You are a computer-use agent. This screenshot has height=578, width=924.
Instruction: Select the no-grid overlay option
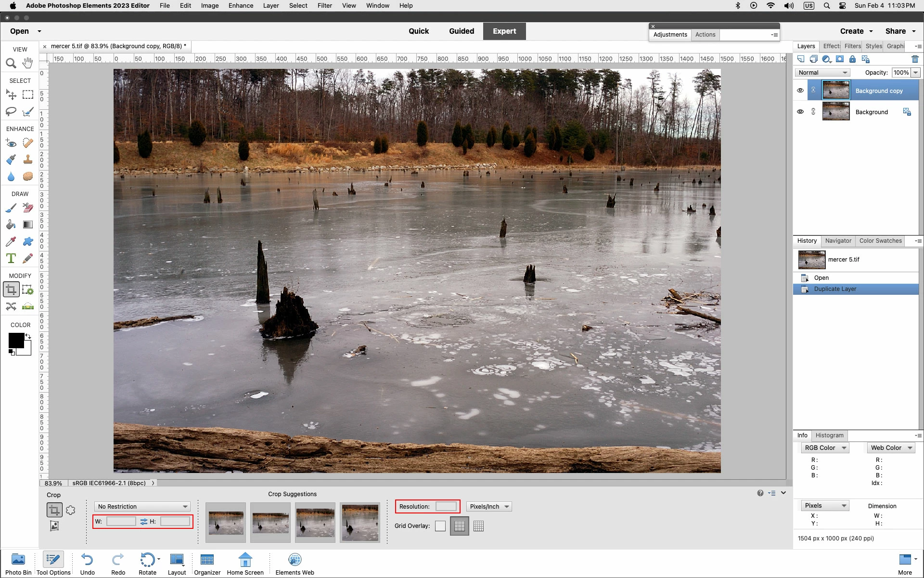tap(440, 526)
